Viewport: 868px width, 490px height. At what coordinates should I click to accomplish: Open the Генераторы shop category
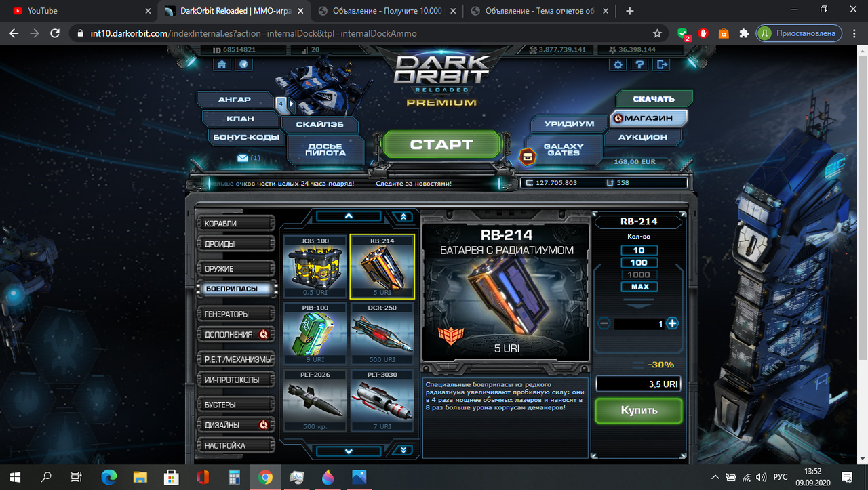(x=235, y=314)
